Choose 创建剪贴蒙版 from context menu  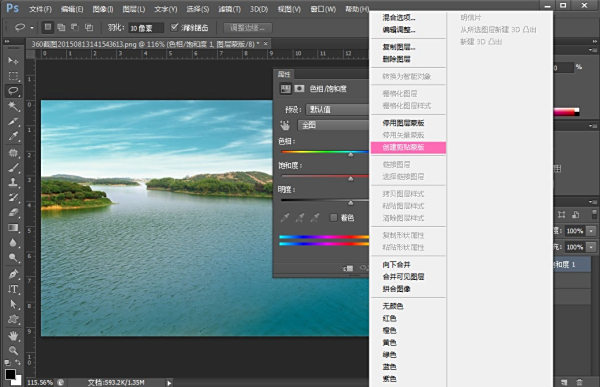(408, 147)
